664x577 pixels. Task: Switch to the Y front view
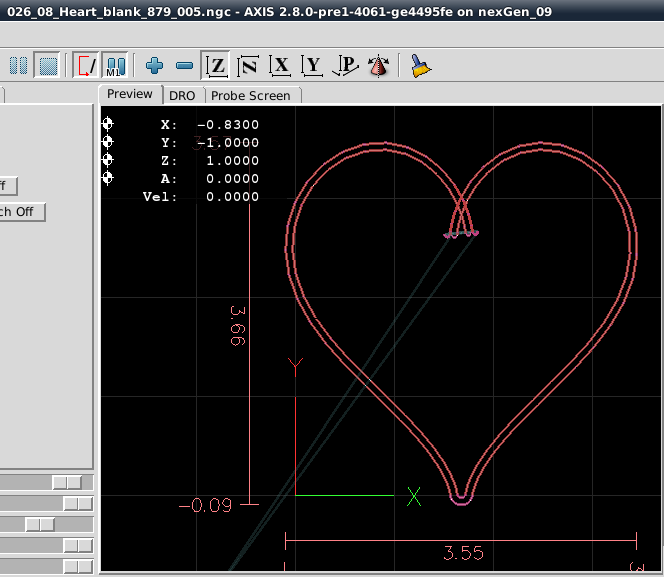coord(313,66)
